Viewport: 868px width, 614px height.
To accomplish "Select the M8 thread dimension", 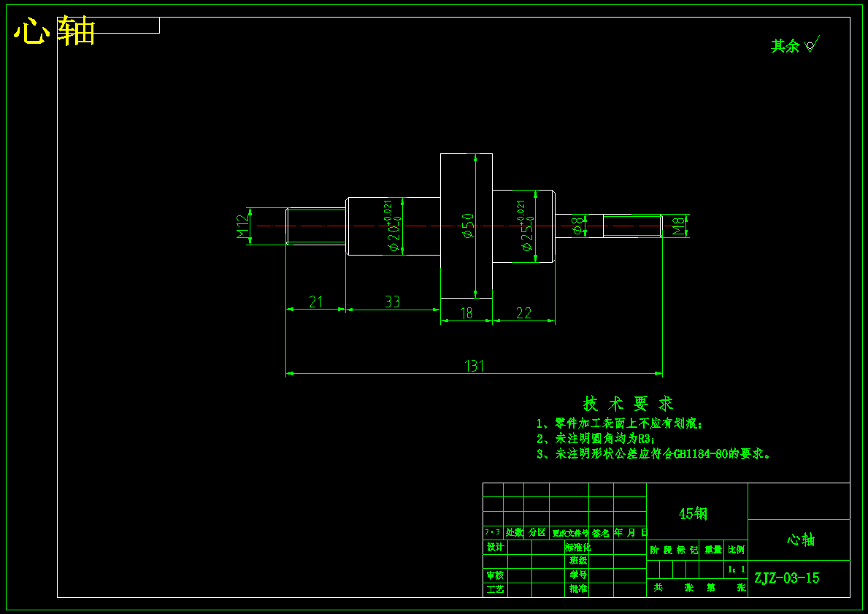I will [x=679, y=226].
